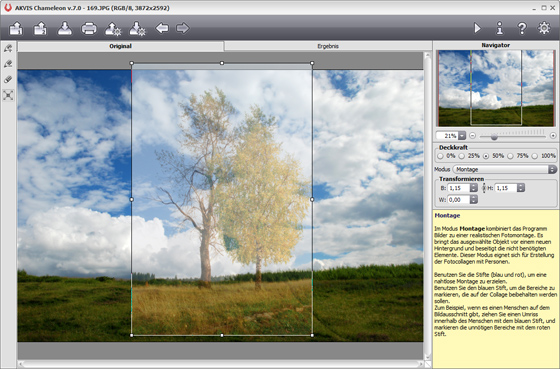
Task: Redo action arrow
Action: click(x=182, y=28)
